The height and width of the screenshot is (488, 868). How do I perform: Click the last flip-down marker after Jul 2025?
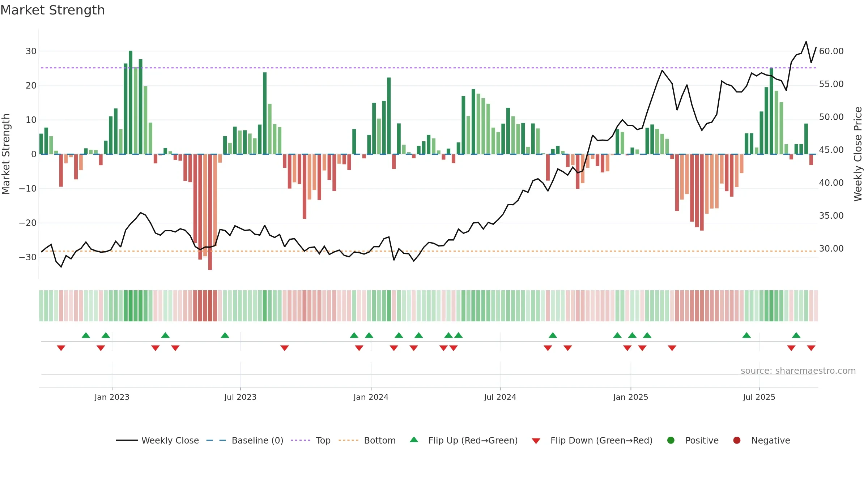tap(811, 348)
